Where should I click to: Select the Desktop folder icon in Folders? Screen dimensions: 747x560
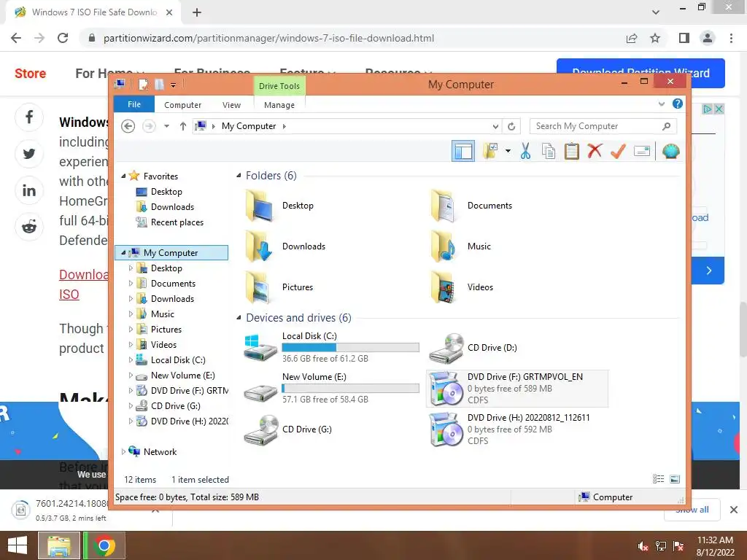259,206
